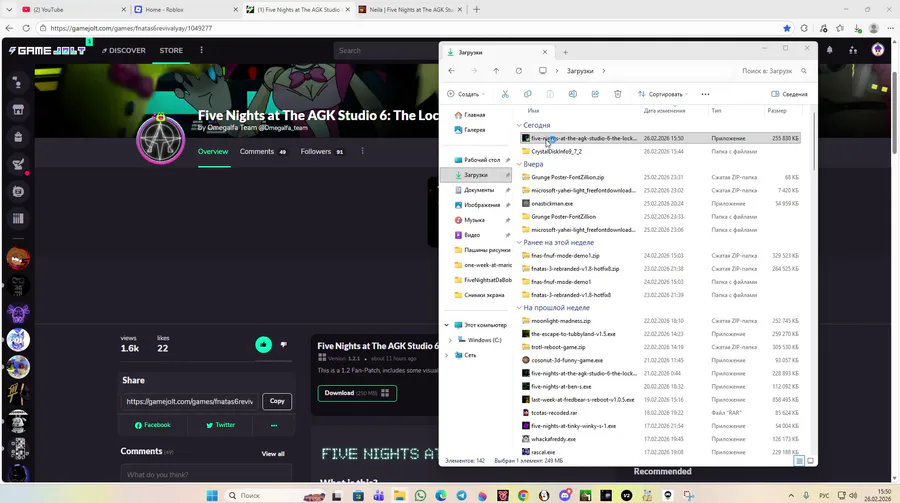The width and height of the screenshot is (900, 503).
Task: Sort by Размер column header
Action: pyautogui.click(x=777, y=111)
